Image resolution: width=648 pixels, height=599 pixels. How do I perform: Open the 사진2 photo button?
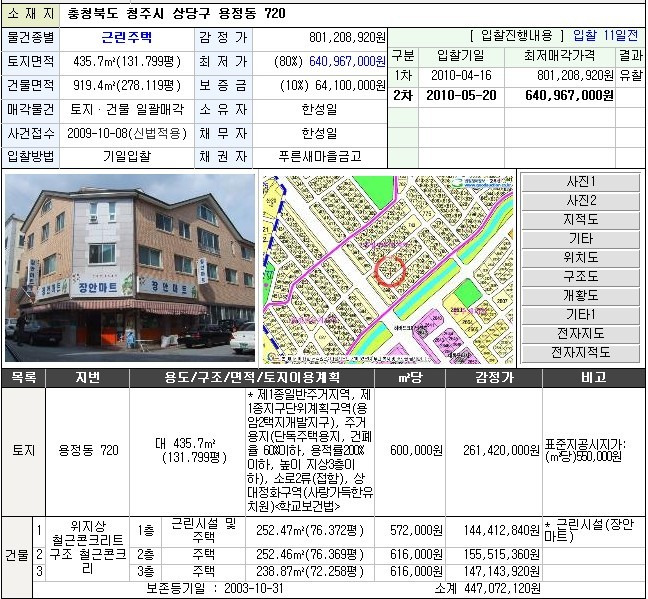tap(580, 201)
